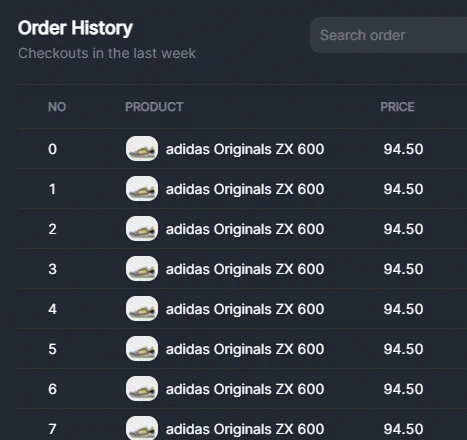This screenshot has width=467, height=440.
Task: Open shoe thumbnail in order row 3
Action: coord(142,269)
